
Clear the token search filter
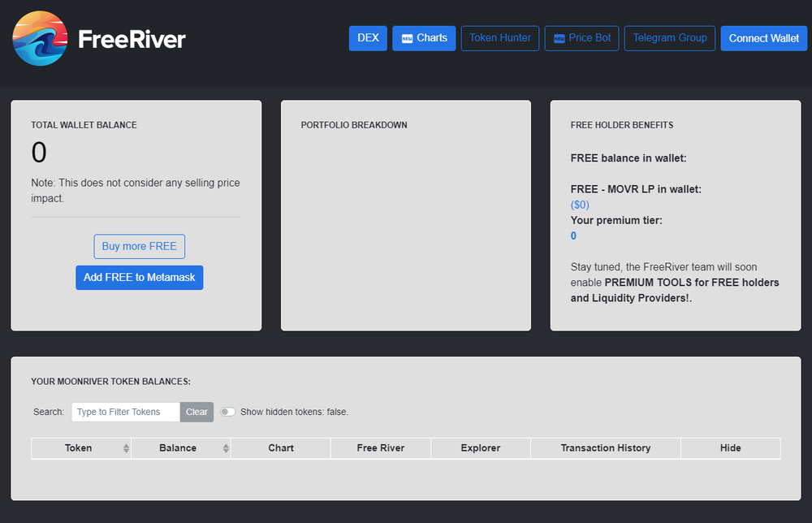point(197,413)
